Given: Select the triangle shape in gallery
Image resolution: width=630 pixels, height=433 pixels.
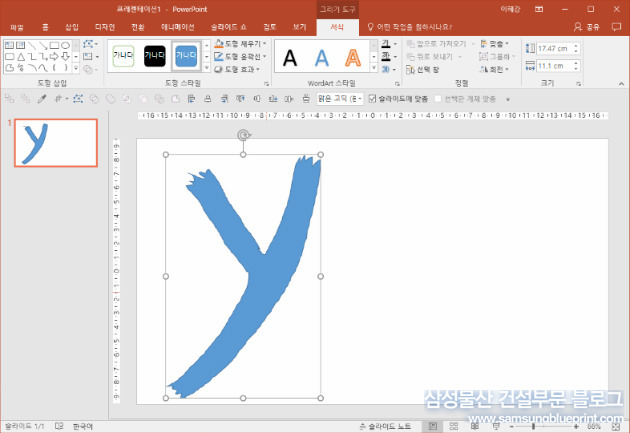Looking at the screenshot, I should [20, 57].
